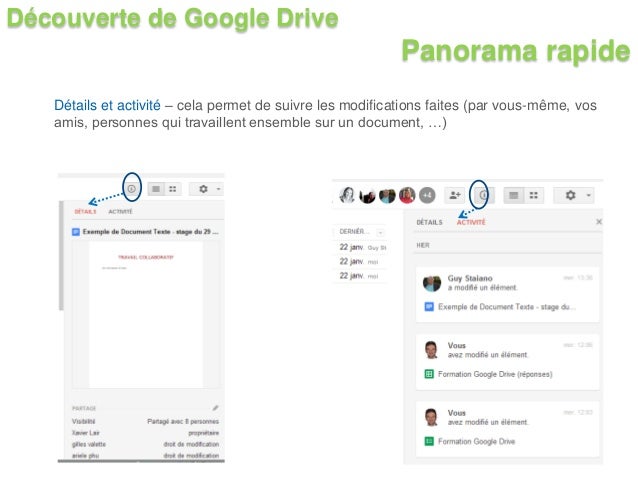The image size is (638, 479).
Task: Click the pencil edit icon beside PARTAGE
Action: click(215, 408)
